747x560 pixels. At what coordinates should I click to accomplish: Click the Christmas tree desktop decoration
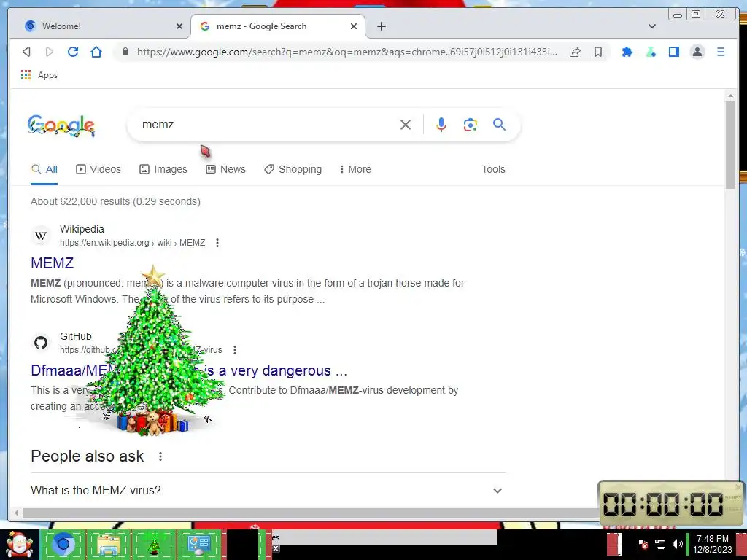coord(153,351)
